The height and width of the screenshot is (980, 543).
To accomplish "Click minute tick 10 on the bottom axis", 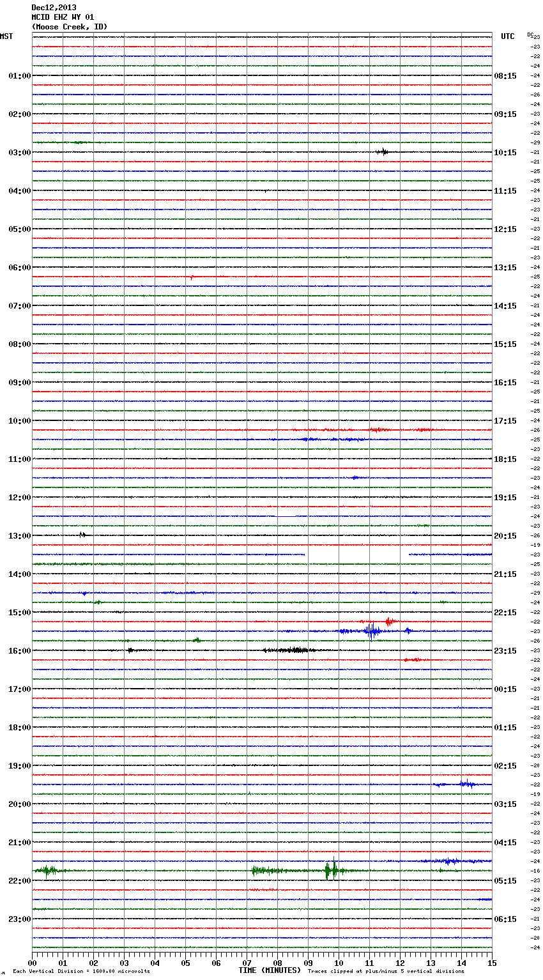I will [339, 963].
